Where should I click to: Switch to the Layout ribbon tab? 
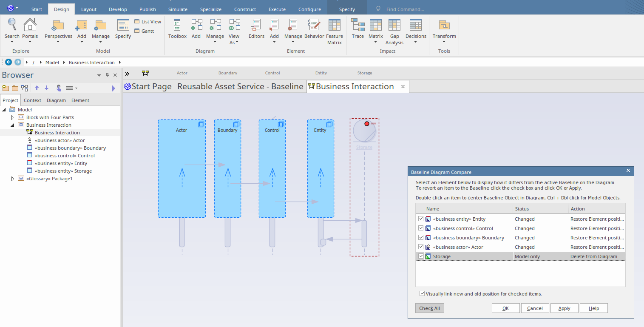point(89,9)
